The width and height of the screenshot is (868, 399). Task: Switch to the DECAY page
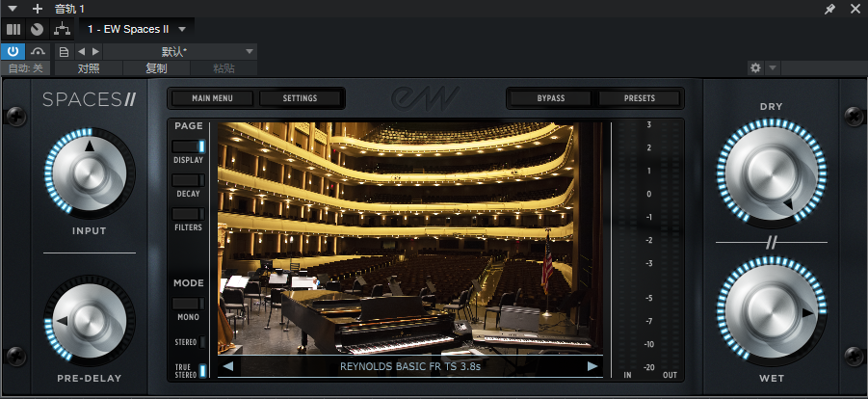point(188,180)
